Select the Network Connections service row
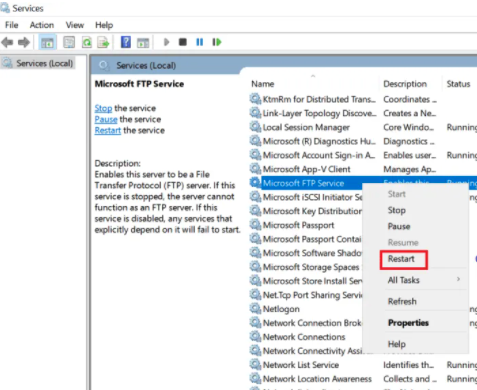 304,337
